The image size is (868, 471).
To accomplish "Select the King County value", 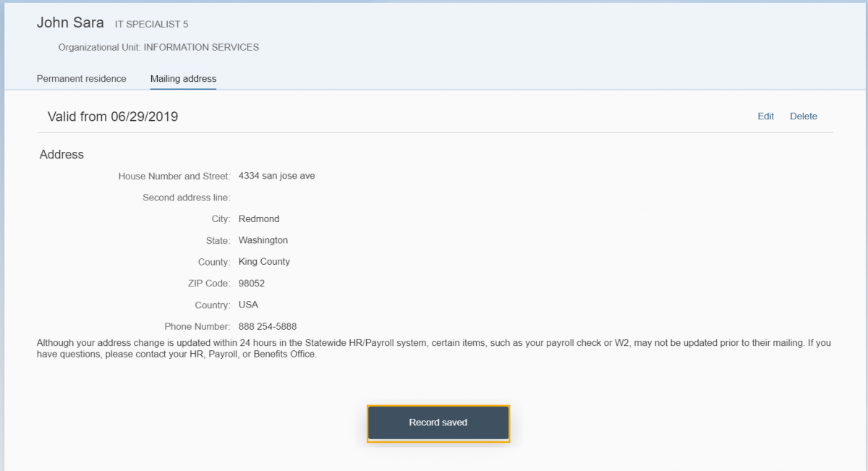I will click(264, 262).
